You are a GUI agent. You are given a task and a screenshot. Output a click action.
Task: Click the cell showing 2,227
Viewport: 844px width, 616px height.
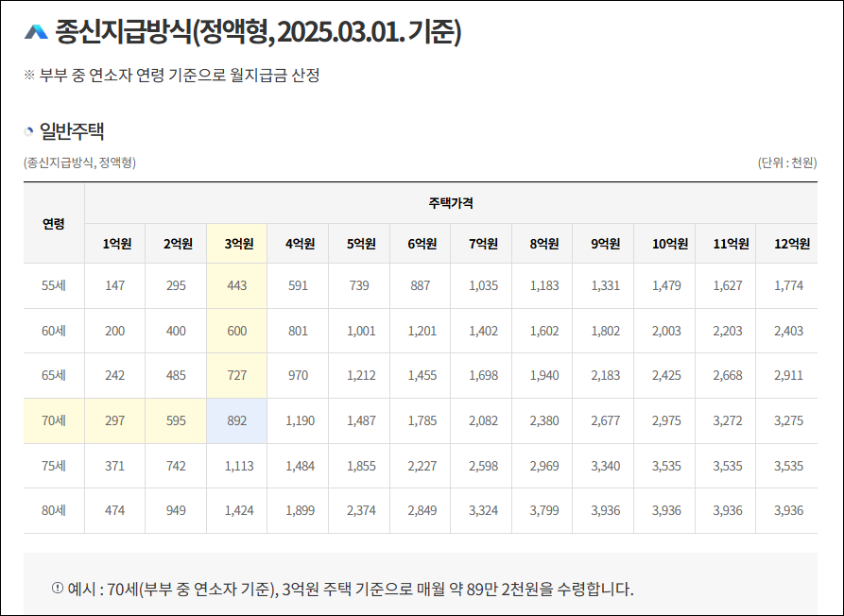tap(422, 466)
